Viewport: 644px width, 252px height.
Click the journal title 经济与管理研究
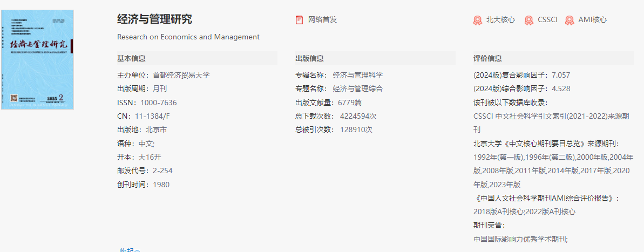pos(154,19)
